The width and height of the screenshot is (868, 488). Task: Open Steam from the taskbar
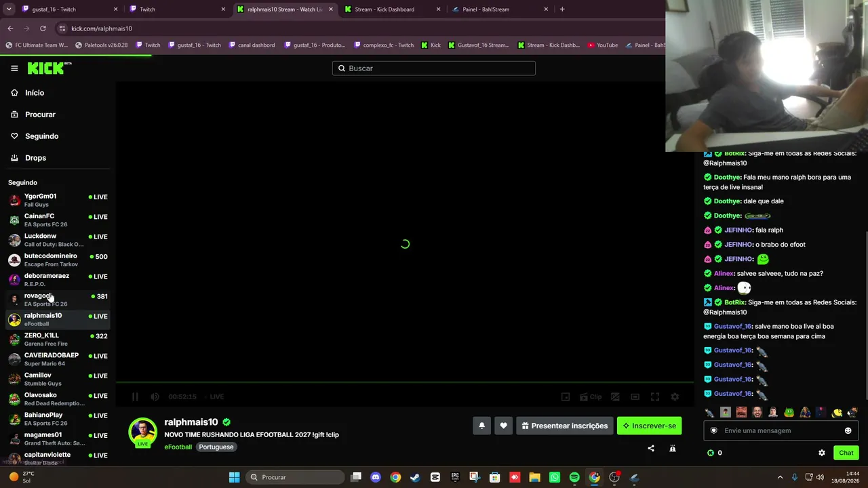[x=415, y=477]
